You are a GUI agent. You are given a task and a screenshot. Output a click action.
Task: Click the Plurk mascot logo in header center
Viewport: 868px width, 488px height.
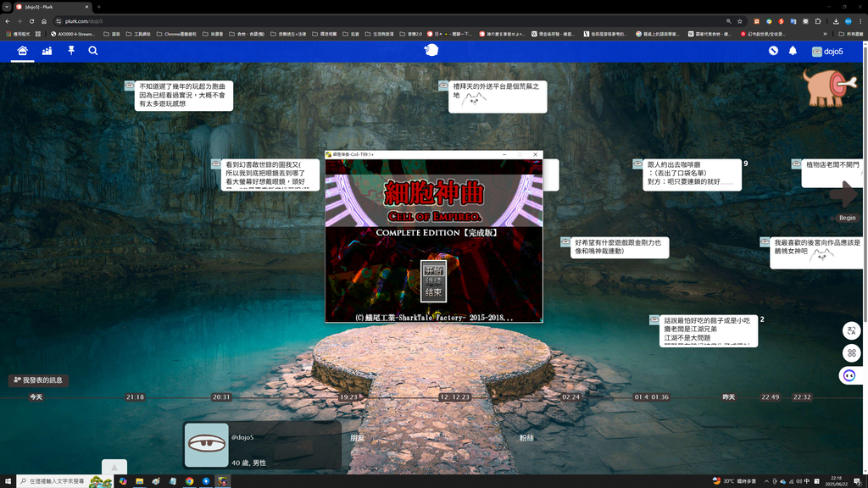tap(431, 50)
